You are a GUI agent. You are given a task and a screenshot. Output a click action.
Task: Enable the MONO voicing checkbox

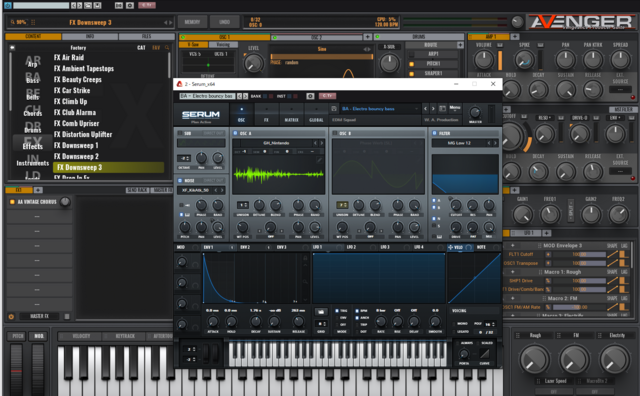point(454,324)
